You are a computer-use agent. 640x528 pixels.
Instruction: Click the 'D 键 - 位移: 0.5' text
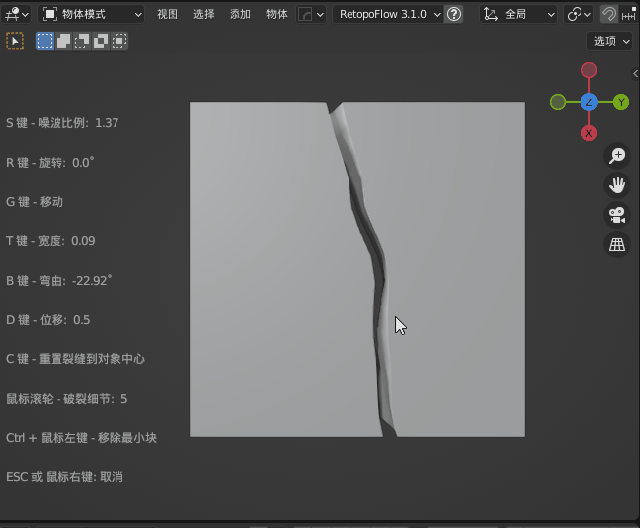pyautogui.click(x=48, y=319)
